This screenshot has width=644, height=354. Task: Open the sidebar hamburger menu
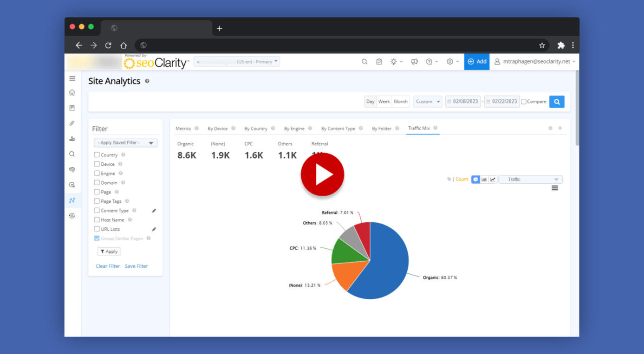[x=72, y=78]
